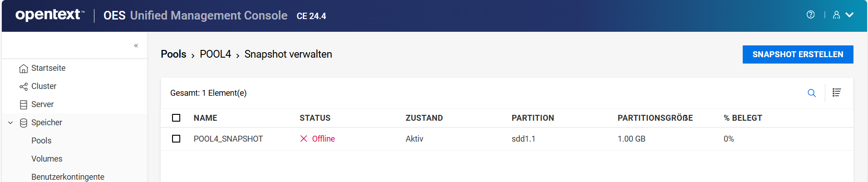Sort by the NAME column header

coord(205,118)
